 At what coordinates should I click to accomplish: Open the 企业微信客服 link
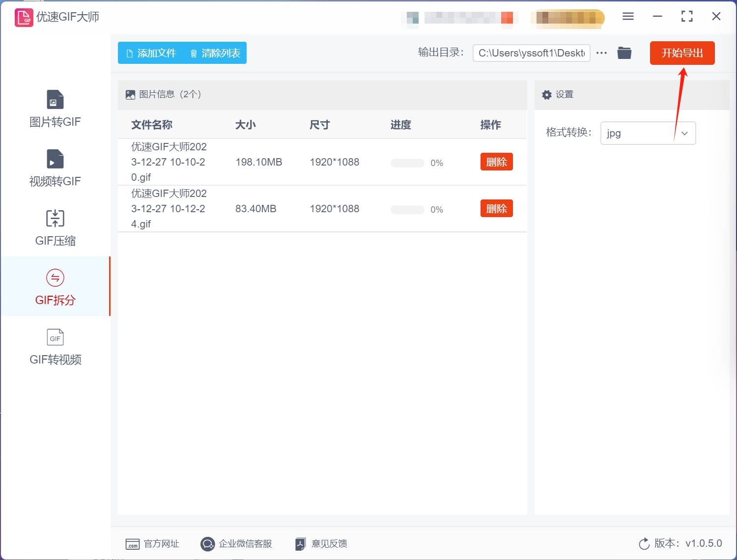[245, 544]
